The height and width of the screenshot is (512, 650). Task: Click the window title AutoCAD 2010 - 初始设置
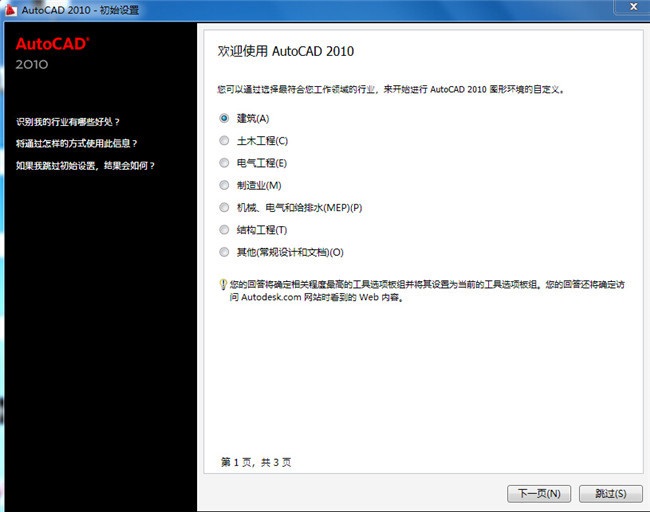(x=80, y=10)
